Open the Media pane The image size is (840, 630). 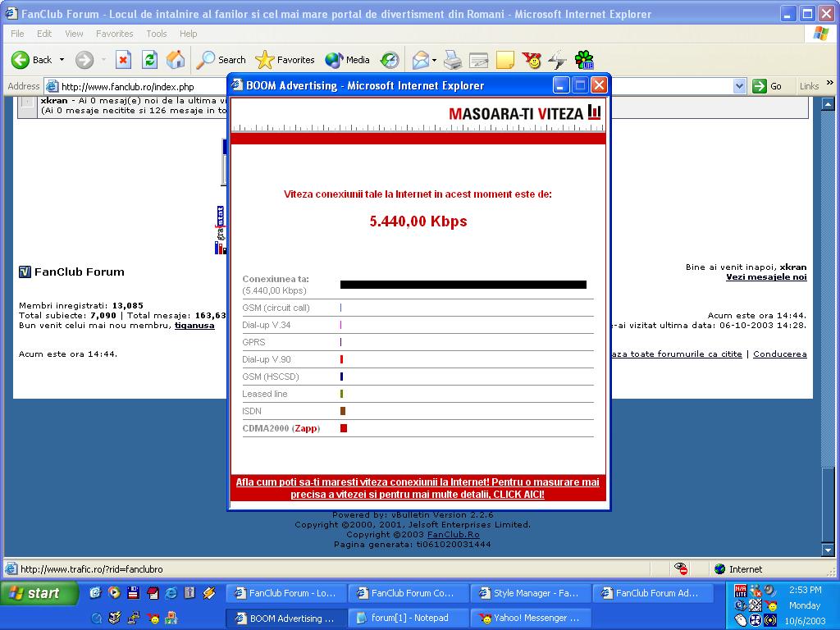[x=347, y=60]
